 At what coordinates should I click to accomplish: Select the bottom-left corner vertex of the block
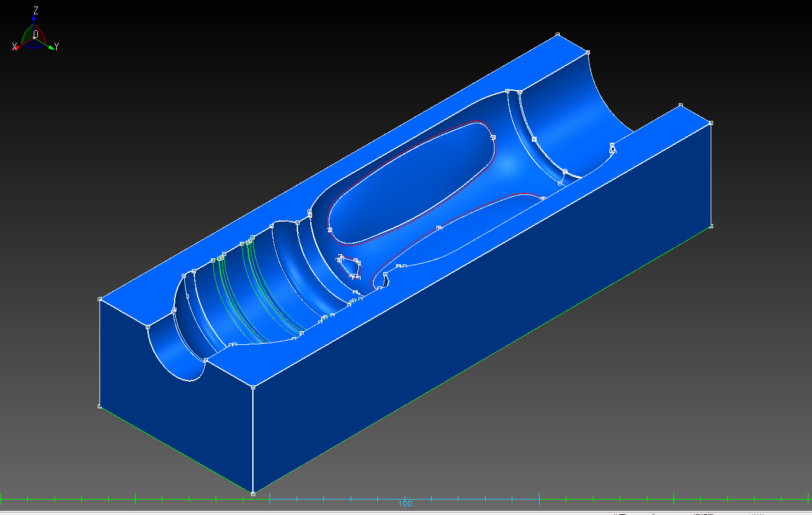tap(100, 407)
